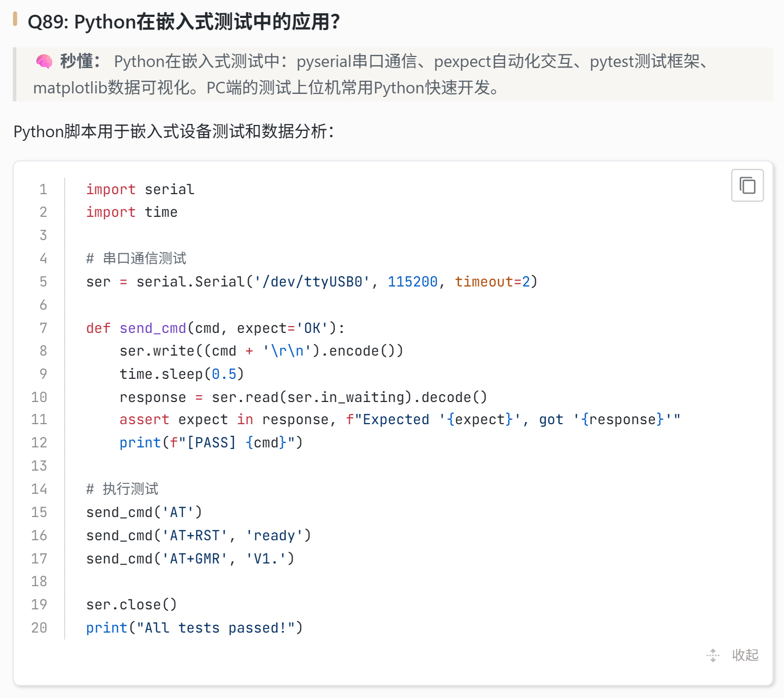Click the brain emoji beside 秒懂
The height and width of the screenshot is (698, 784).
(x=44, y=62)
